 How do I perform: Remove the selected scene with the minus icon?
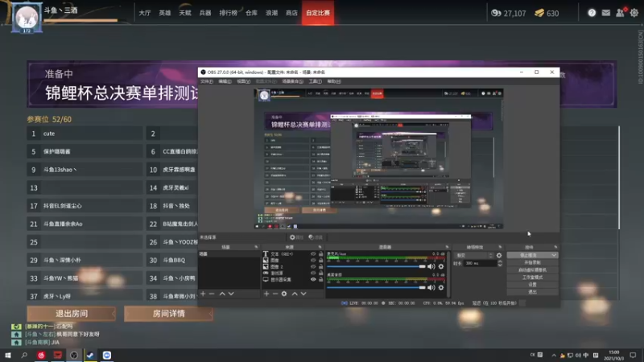[x=212, y=294]
